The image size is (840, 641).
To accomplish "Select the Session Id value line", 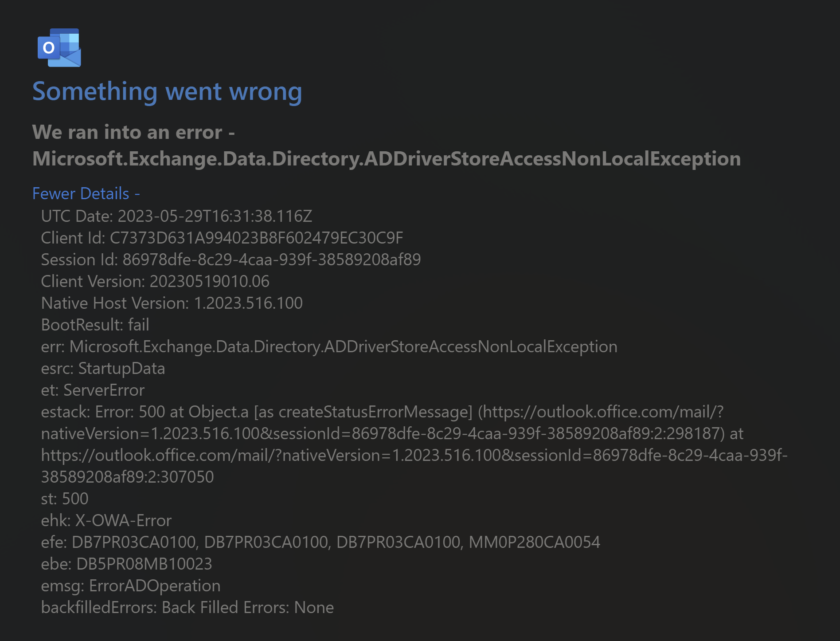I will coord(231,260).
